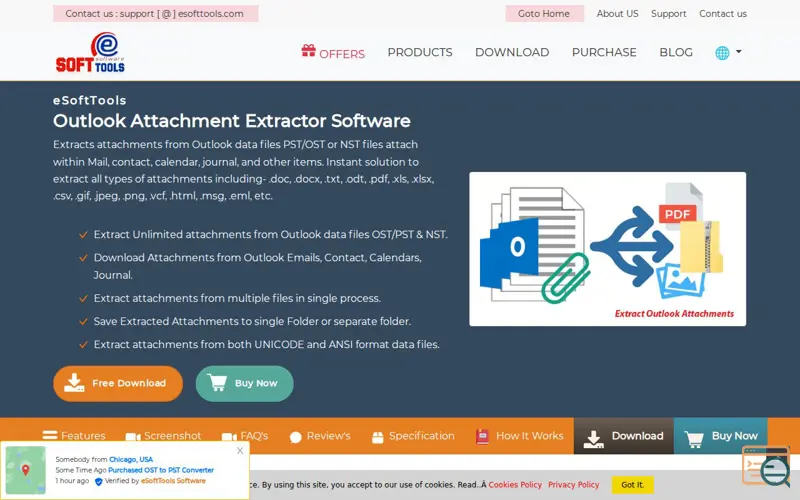The width and height of the screenshot is (800, 500).
Task: Open the Contact us link in top bar
Action: click(x=722, y=14)
